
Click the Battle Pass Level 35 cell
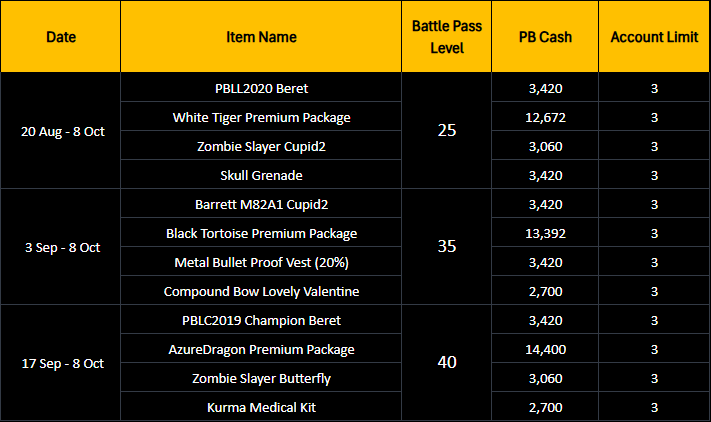click(x=447, y=247)
